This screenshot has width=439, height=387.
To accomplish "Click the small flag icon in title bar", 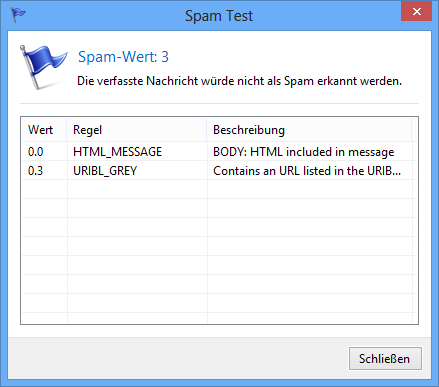I will tap(18, 15).
